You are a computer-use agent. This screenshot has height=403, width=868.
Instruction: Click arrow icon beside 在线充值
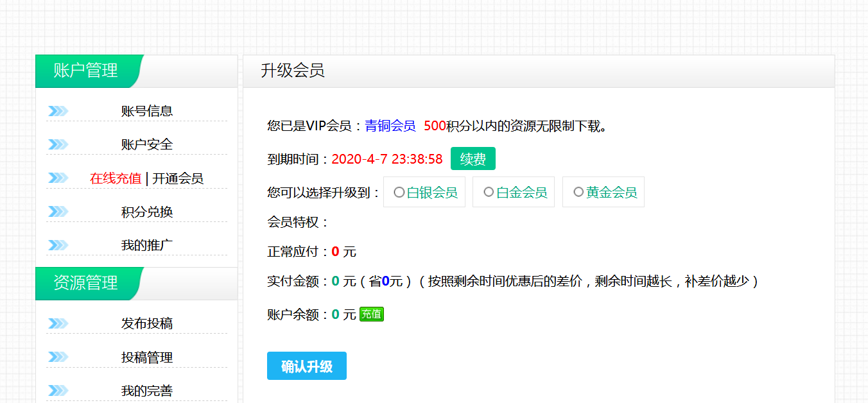tap(58, 178)
